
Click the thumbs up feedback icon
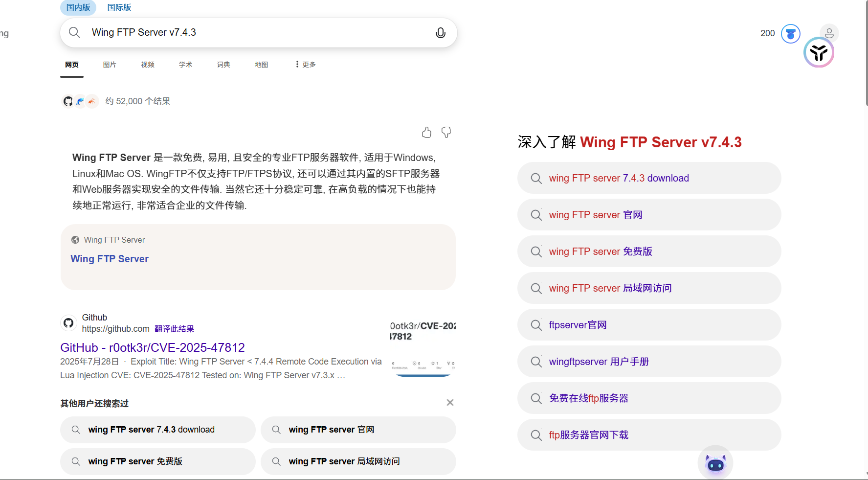coord(426,133)
